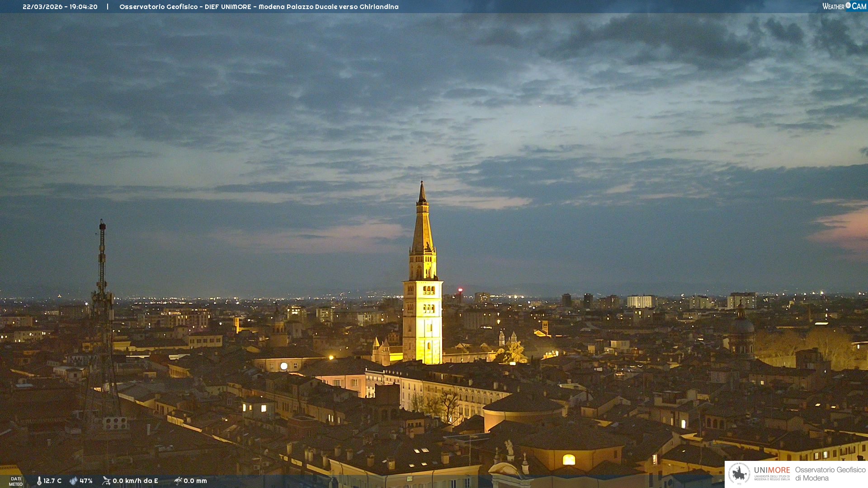Click the thermometer temperature icon
This screenshot has width=868, height=488.
(x=39, y=481)
